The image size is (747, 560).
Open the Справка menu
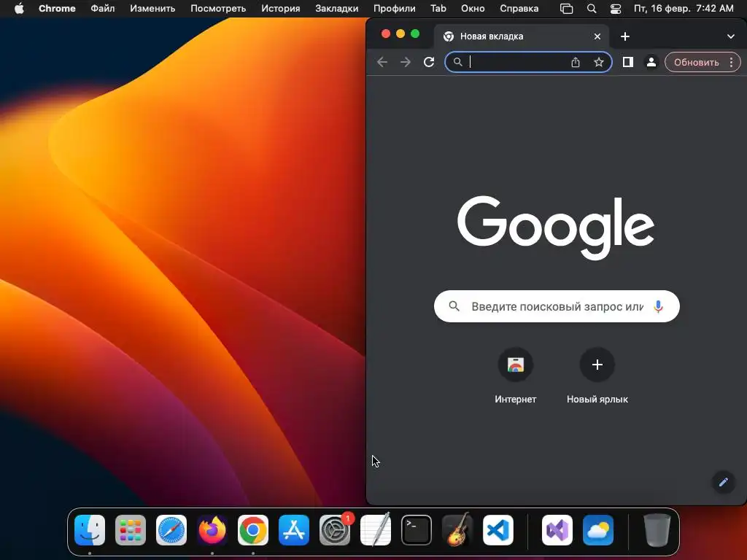(519, 9)
